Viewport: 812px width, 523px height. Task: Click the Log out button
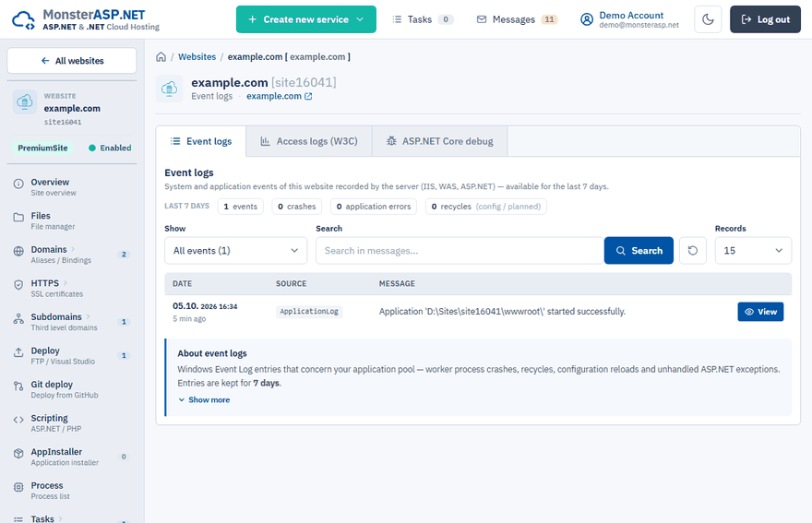[765, 19]
